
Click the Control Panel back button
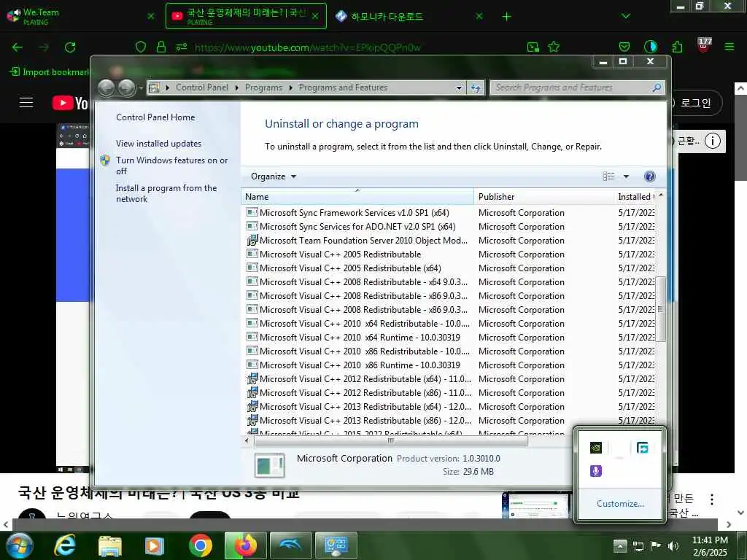coord(106,87)
